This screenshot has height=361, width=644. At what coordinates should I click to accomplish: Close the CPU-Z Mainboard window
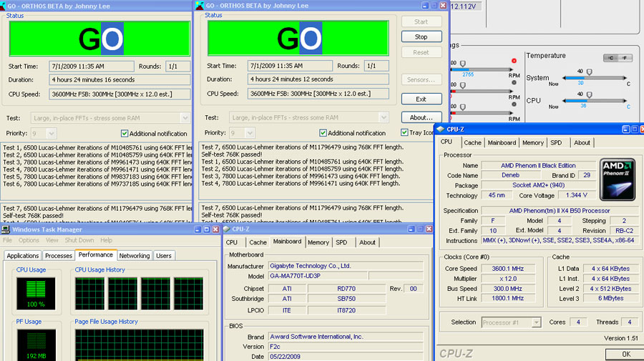pos(429,229)
